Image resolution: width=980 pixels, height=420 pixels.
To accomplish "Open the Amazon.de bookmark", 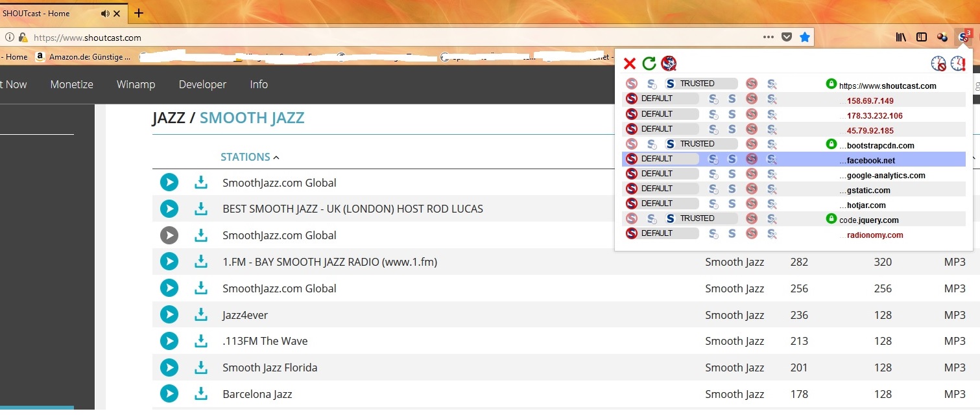I will coord(83,57).
